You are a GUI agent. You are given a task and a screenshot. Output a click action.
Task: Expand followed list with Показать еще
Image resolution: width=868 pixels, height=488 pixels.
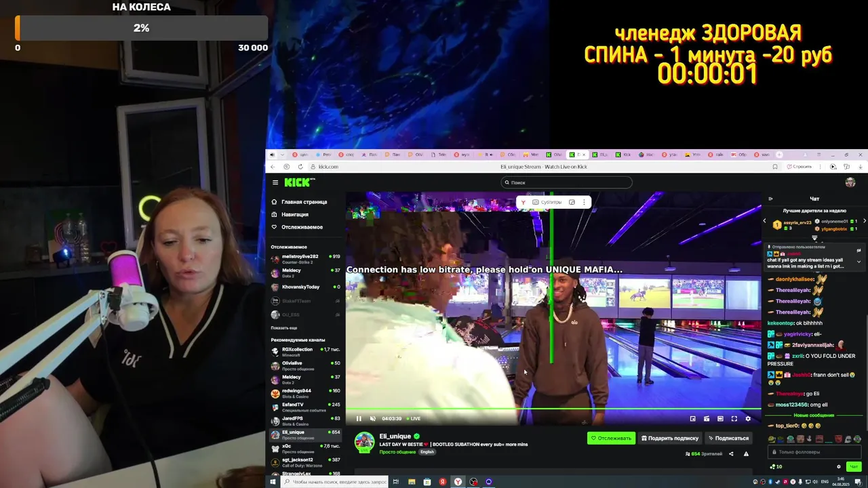284,328
